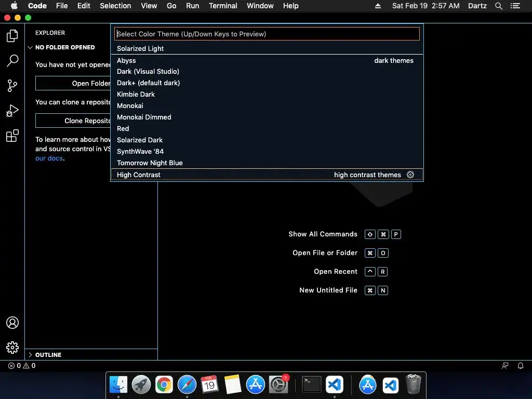Viewport: 532px width, 399px height.
Task: Open the Code application menu
Action: (x=37, y=6)
